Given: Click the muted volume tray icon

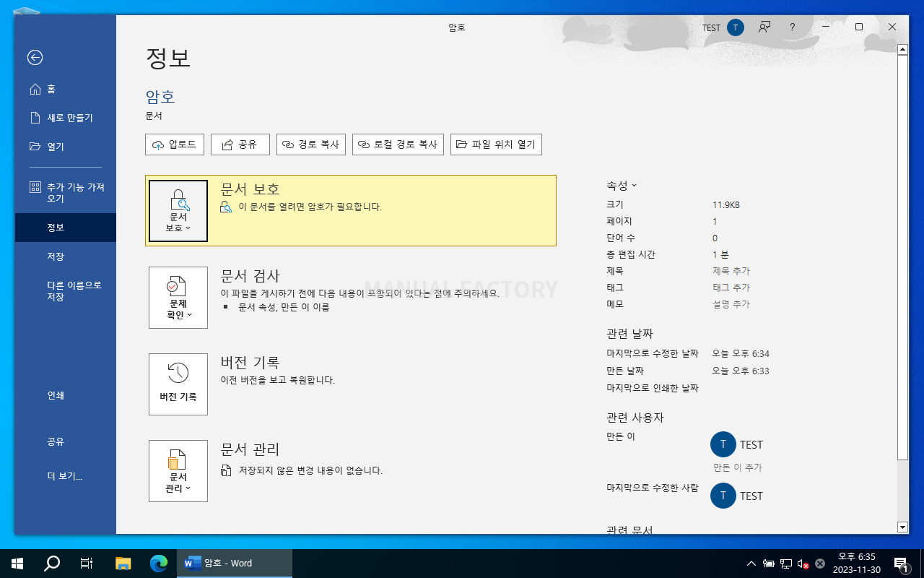Looking at the screenshot, I should click(x=803, y=564).
